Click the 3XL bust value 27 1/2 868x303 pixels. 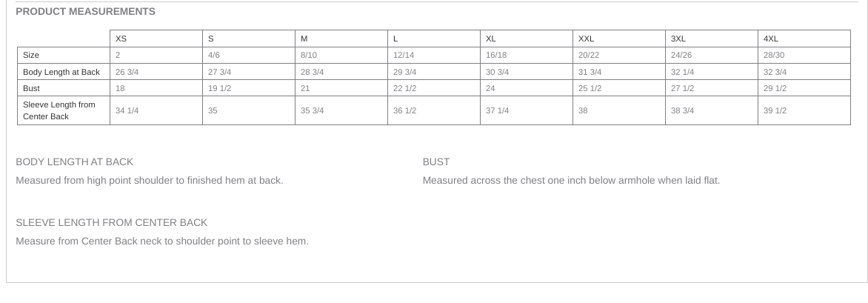coord(682,88)
